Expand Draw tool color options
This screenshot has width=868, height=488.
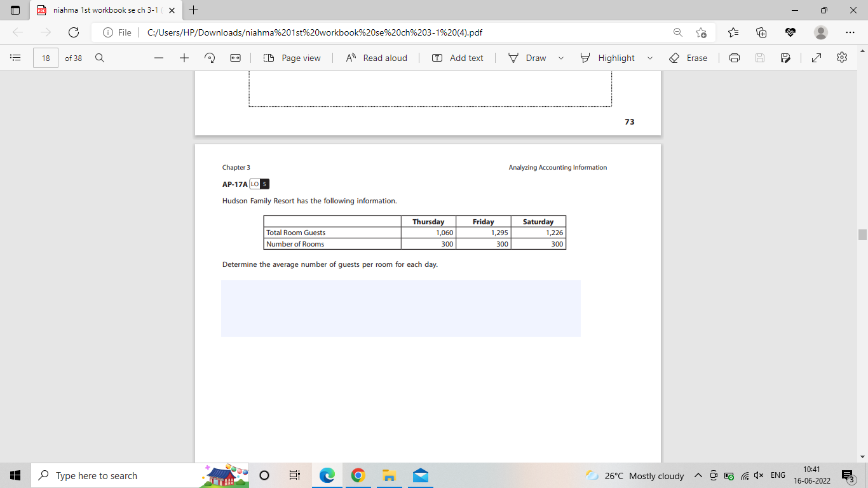[560, 58]
